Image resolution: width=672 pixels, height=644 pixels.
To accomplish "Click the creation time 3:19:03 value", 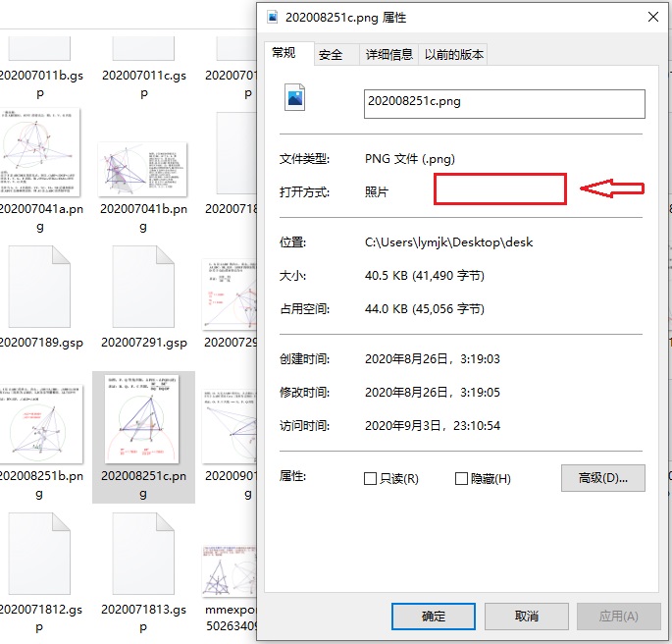I will click(x=433, y=359).
